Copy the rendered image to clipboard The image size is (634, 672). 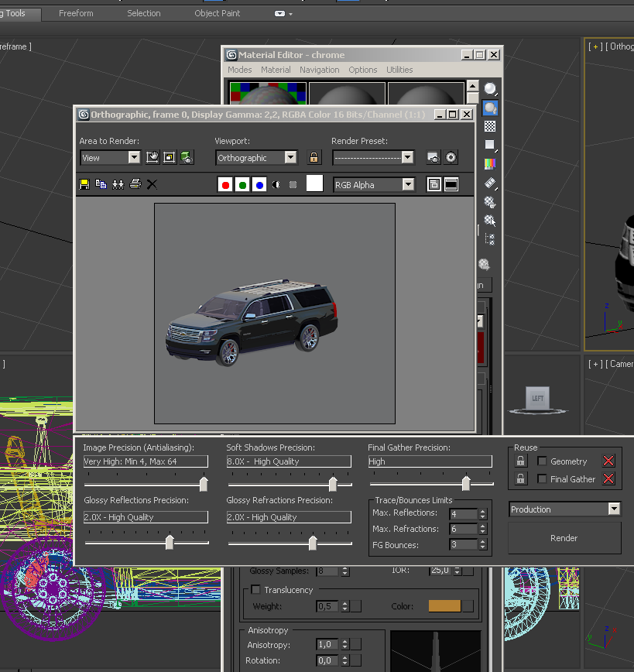[101, 184]
